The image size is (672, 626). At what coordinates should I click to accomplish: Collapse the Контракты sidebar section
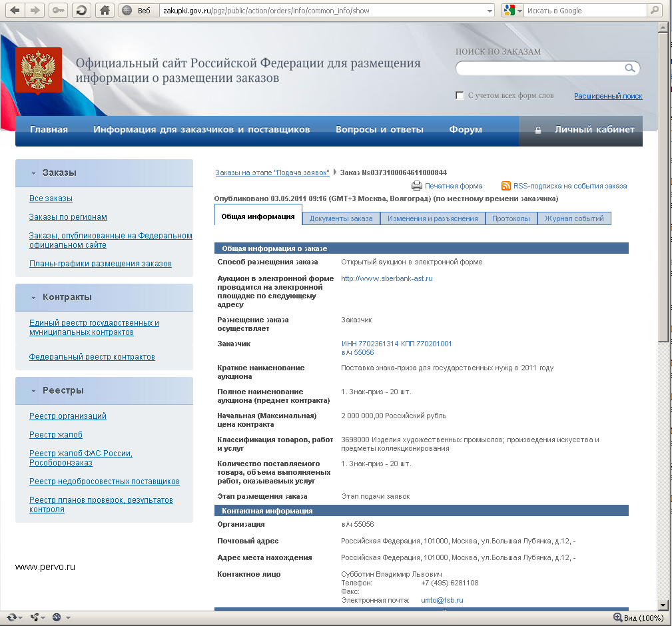tap(33, 298)
